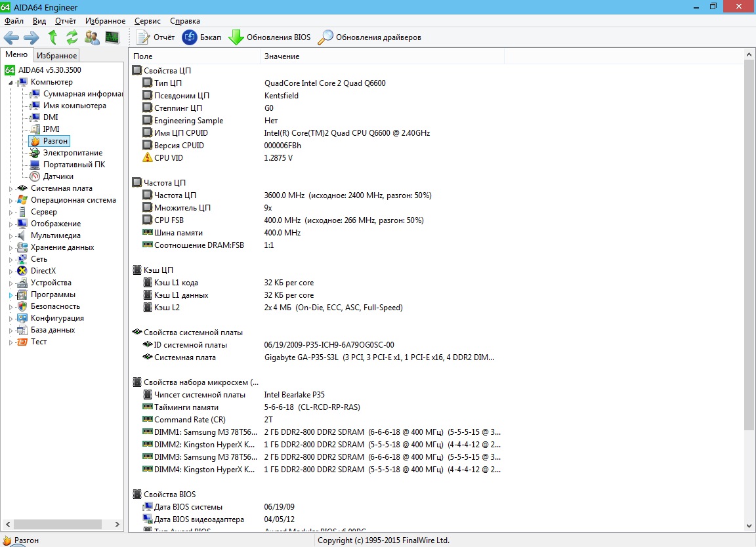The image size is (756, 547).
Task: Expand the Сеть tree node
Action: click(10, 259)
